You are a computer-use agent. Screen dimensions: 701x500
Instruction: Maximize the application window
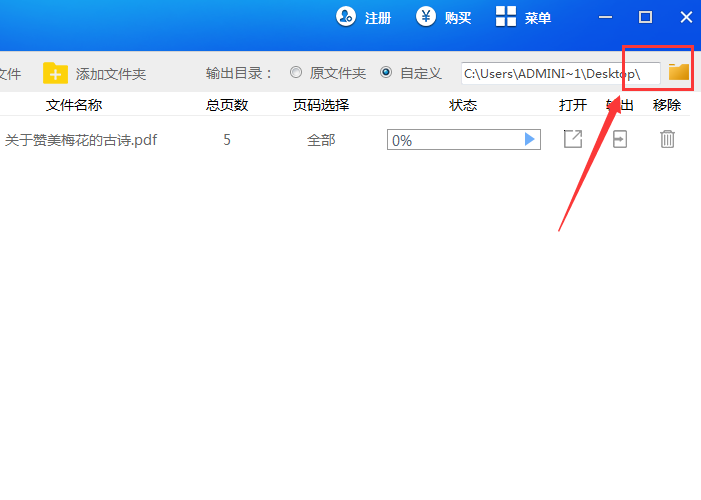pyautogui.click(x=645, y=17)
